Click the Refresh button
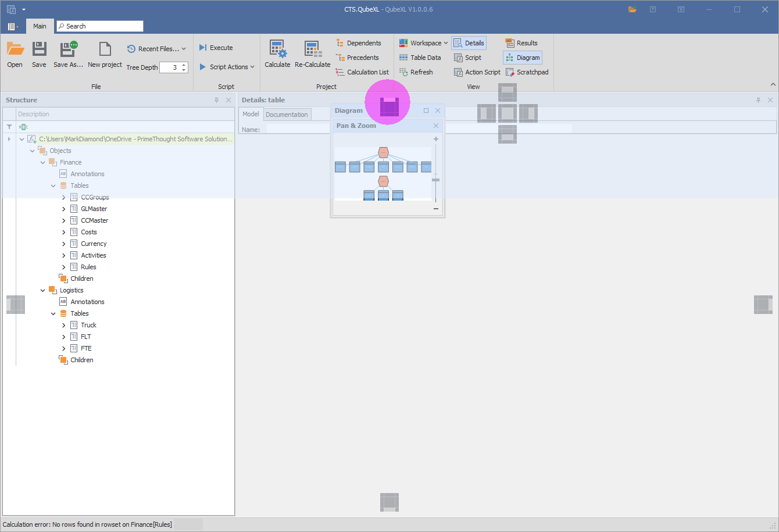 tap(416, 72)
